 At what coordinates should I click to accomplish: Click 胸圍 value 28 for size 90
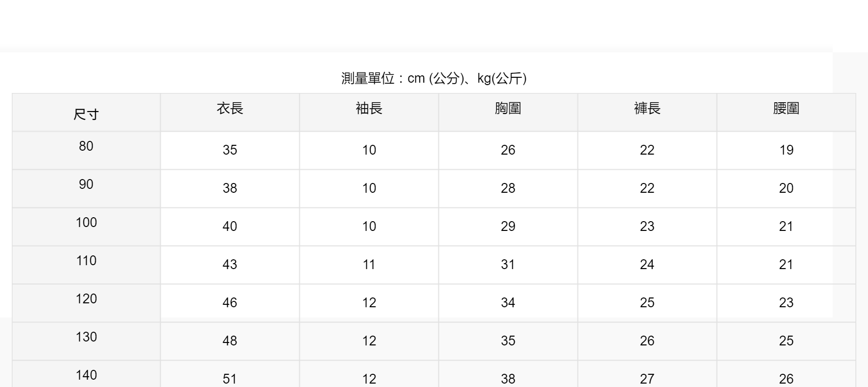click(508, 188)
